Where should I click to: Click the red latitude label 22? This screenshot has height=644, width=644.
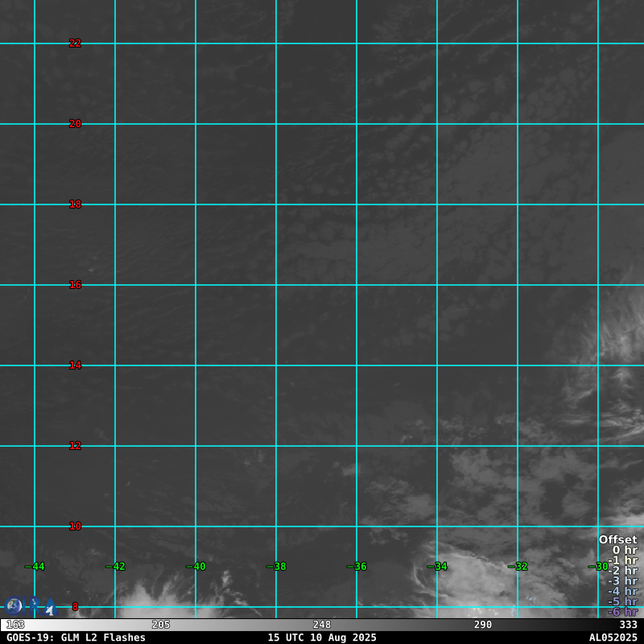(75, 43)
